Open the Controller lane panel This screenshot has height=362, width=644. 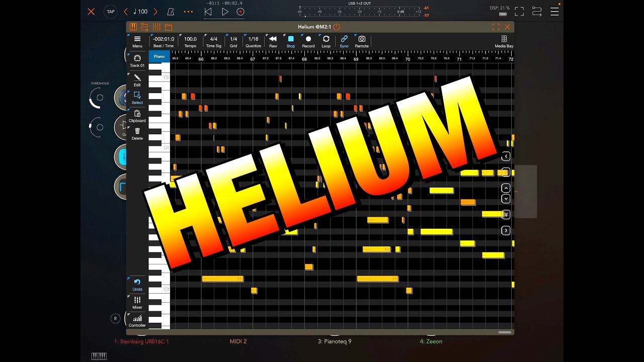pyautogui.click(x=137, y=321)
